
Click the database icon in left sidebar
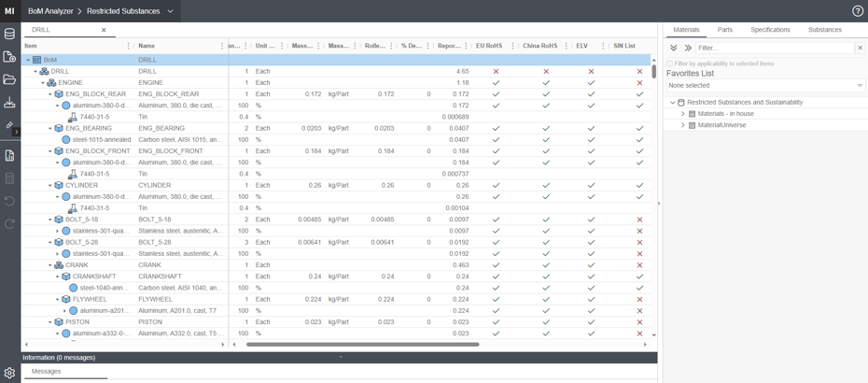click(x=9, y=35)
